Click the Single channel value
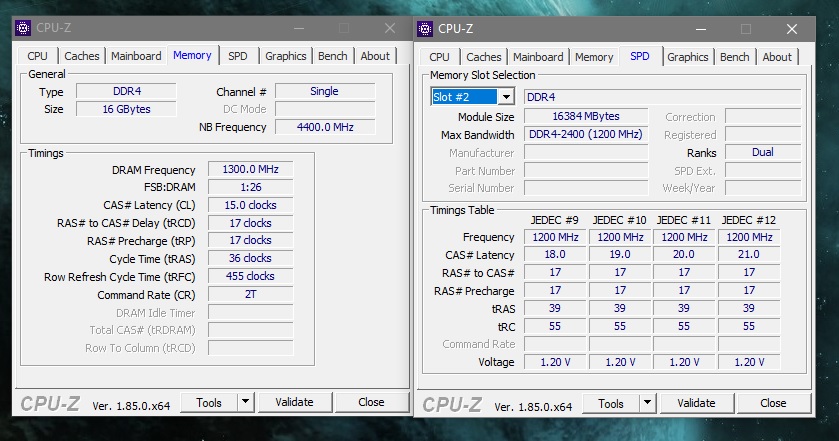This screenshot has width=839, height=441. [x=325, y=92]
